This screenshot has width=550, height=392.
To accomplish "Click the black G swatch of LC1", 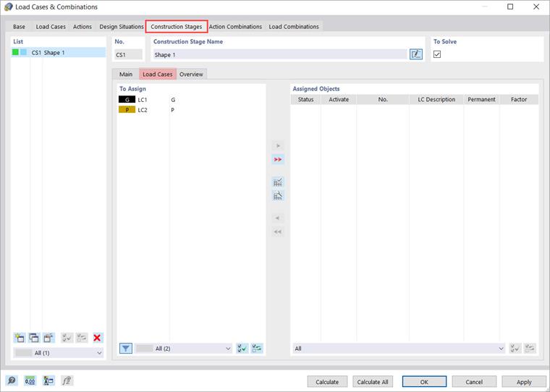I will click(x=127, y=100).
